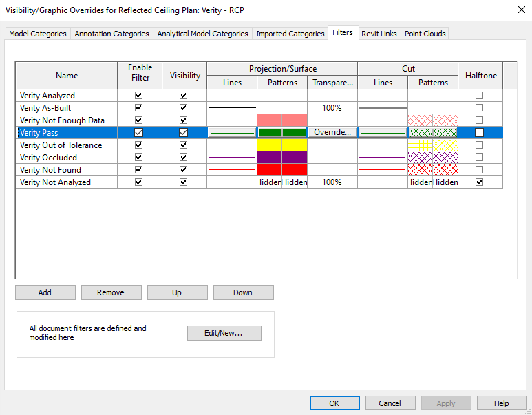Click the red cut pattern crosshatch for Verity Not Found
Viewport: 532px width, 415px height.
[433, 170]
